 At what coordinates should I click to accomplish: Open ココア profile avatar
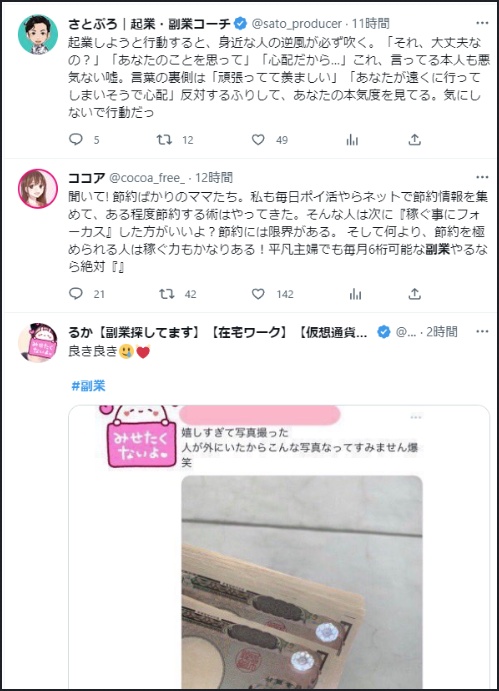click(37, 189)
